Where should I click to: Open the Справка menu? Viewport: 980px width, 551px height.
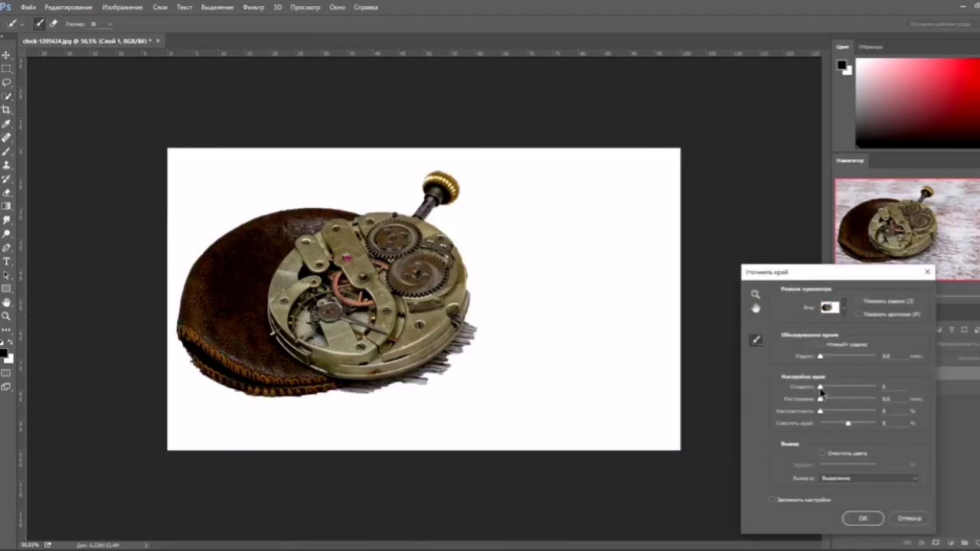click(x=366, y=7)
